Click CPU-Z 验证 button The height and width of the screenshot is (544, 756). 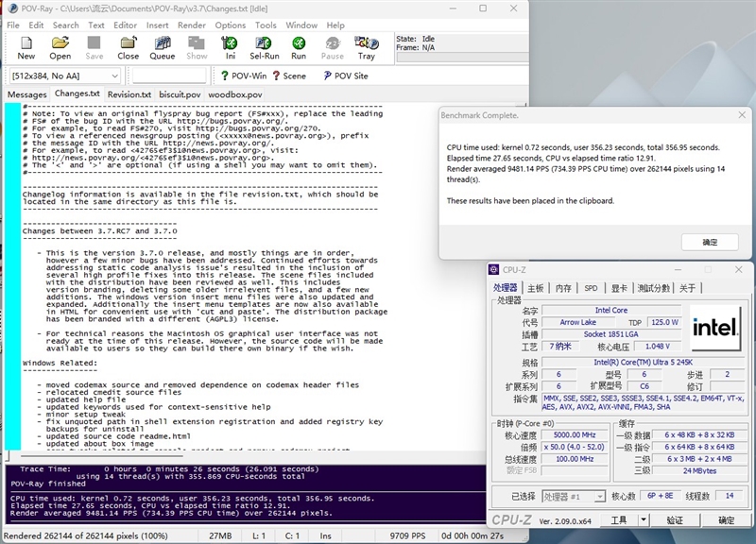675,519
